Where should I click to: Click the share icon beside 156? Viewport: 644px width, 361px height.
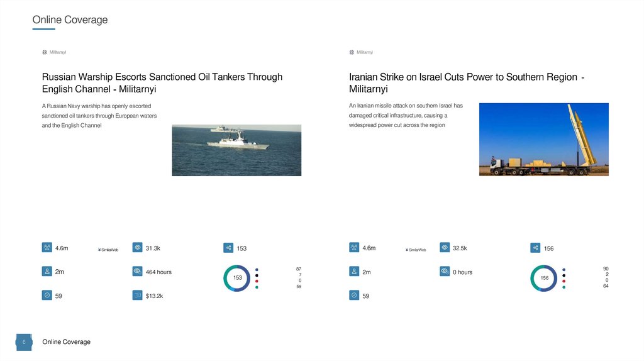click(x=535, y=248)
